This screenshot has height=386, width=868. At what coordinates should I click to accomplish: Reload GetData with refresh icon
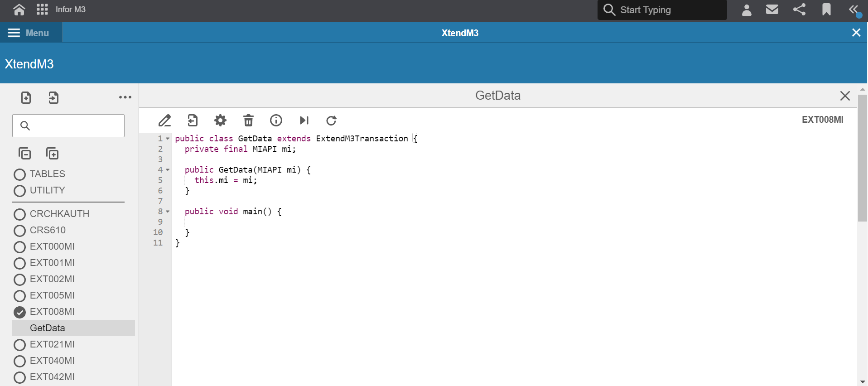tap(332, 121)
